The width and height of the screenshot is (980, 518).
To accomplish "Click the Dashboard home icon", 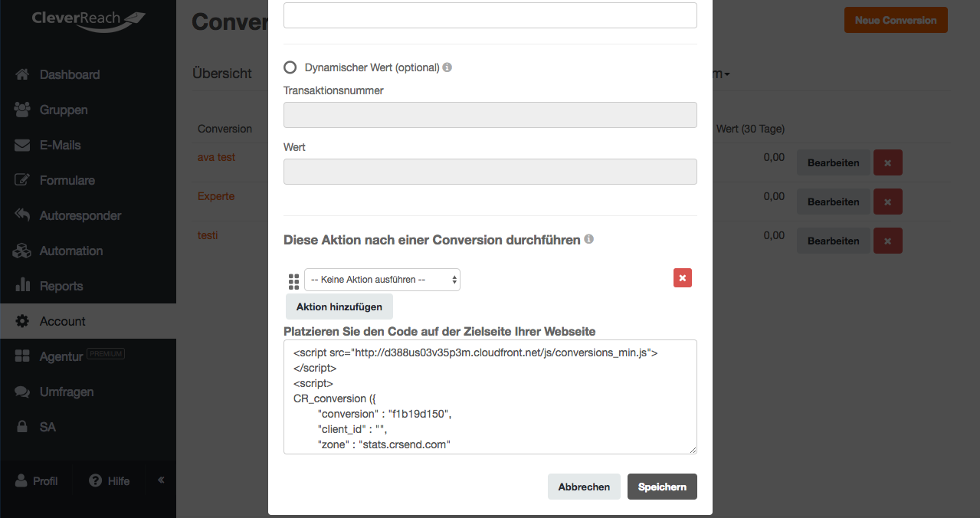I will tap(22, 74).
